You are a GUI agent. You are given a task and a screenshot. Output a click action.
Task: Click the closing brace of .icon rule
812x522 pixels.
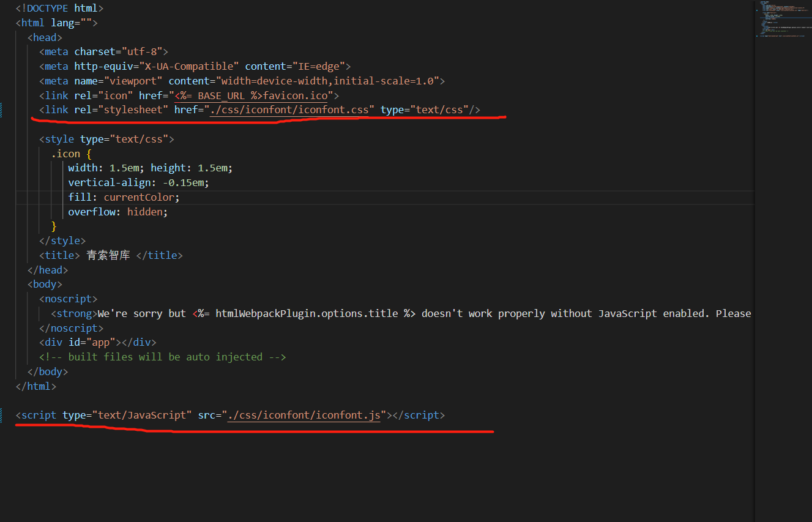[x=54, y=226]
